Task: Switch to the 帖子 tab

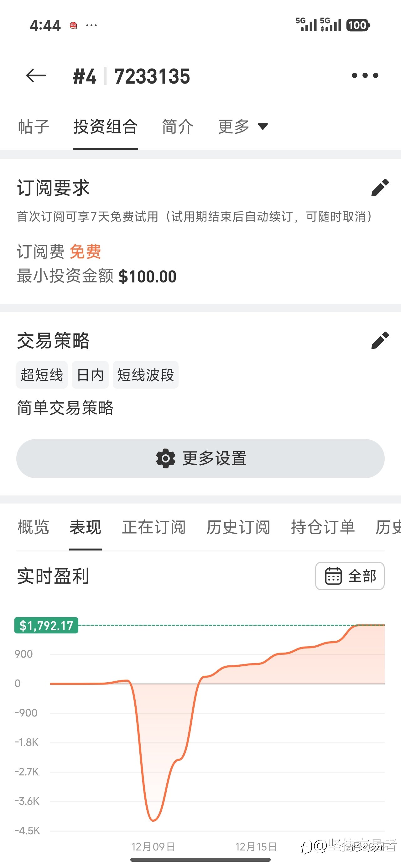Action: click(x=34, y=127)
